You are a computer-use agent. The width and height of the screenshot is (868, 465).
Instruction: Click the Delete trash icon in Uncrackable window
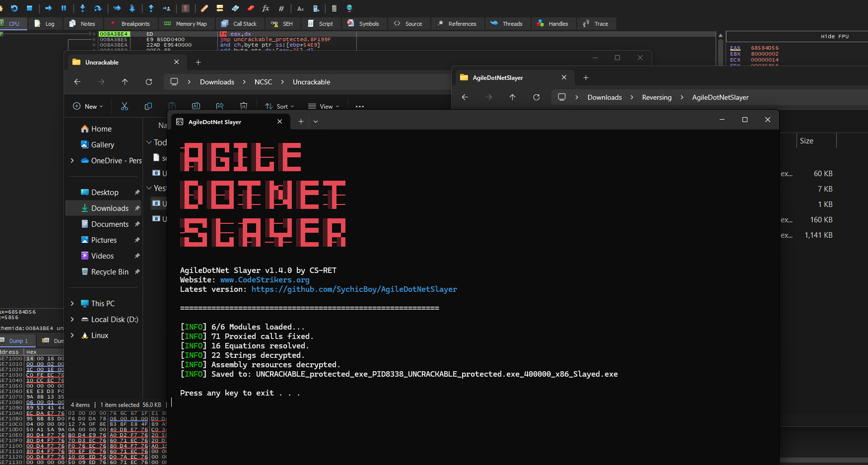(x=244, y=106)
